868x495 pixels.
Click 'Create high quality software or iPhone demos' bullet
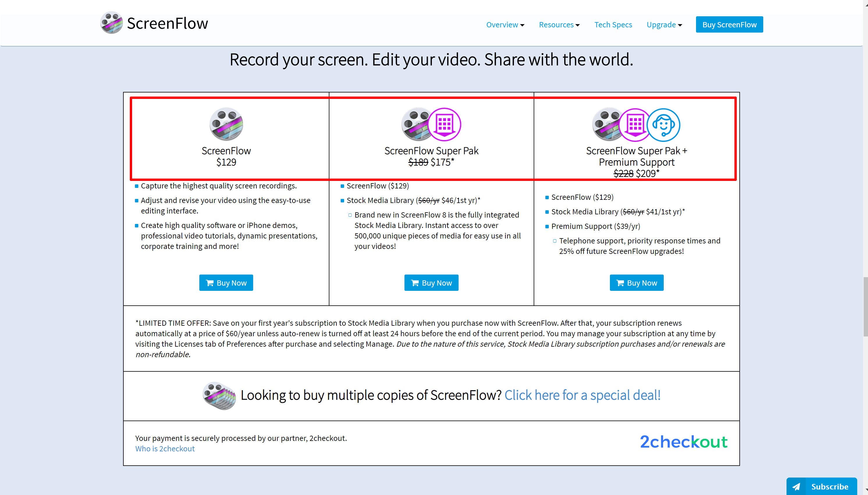tap(229, 236)
